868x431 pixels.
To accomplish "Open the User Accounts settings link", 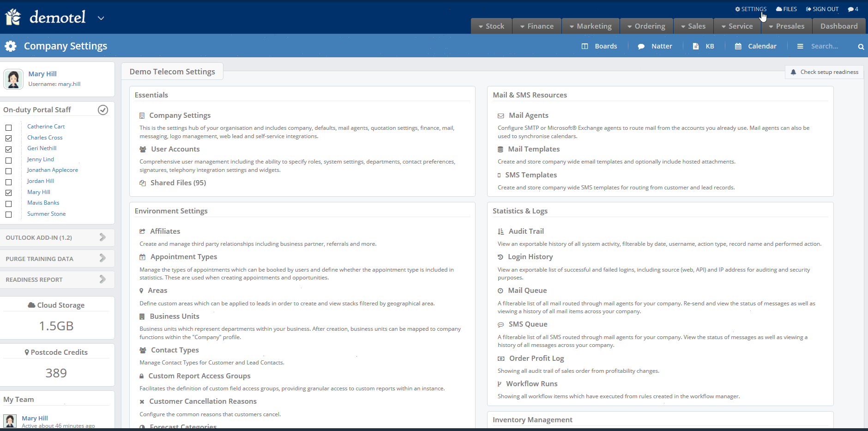I will click(x=175, y=149).
